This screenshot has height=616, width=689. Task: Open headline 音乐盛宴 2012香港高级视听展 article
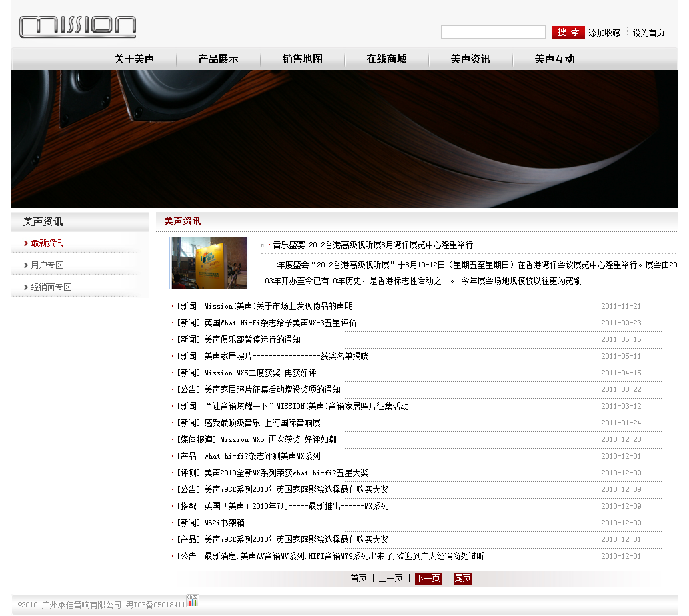(373, 245)
